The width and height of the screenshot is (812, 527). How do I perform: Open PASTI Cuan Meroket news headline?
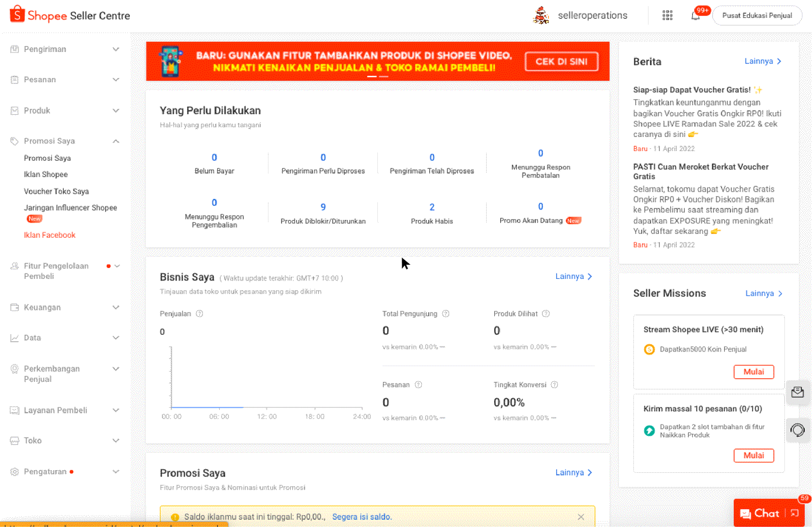pyautogui.click(x=701, y=172)
